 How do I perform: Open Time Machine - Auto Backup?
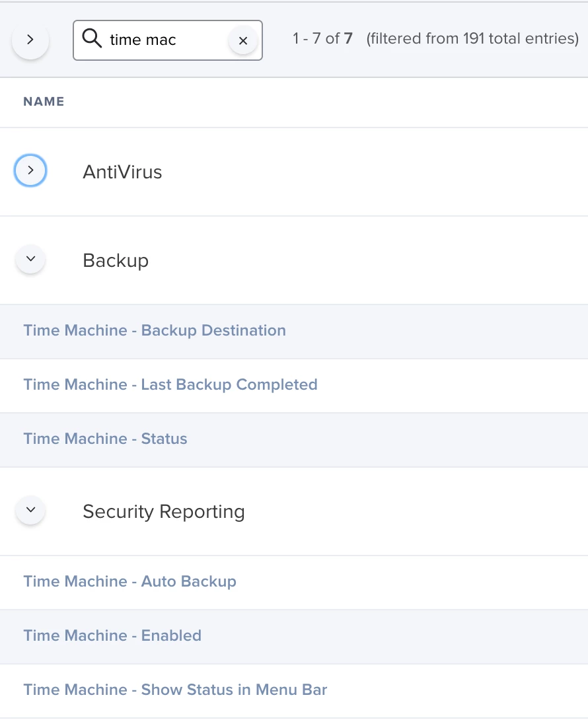130,582
